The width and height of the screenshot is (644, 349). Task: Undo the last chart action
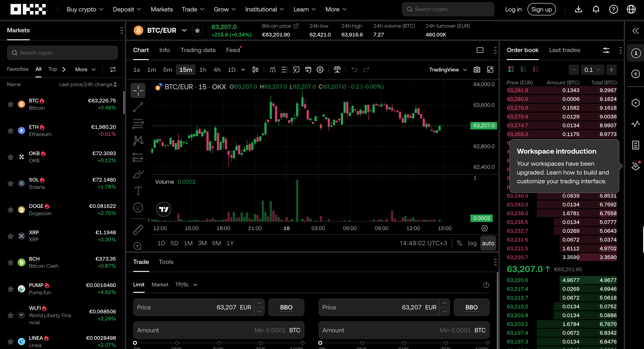pos(354,69)
